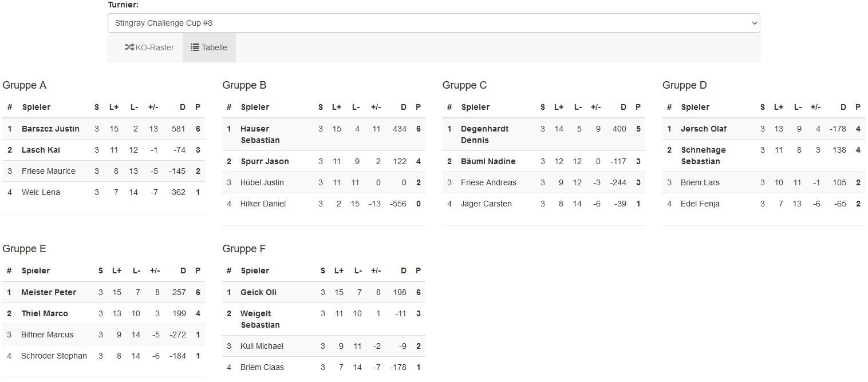This screenshot has height=382, width=868.
Task: Select Degenhardt Dennis in Gruppe C
Action: tap(484, 134)
